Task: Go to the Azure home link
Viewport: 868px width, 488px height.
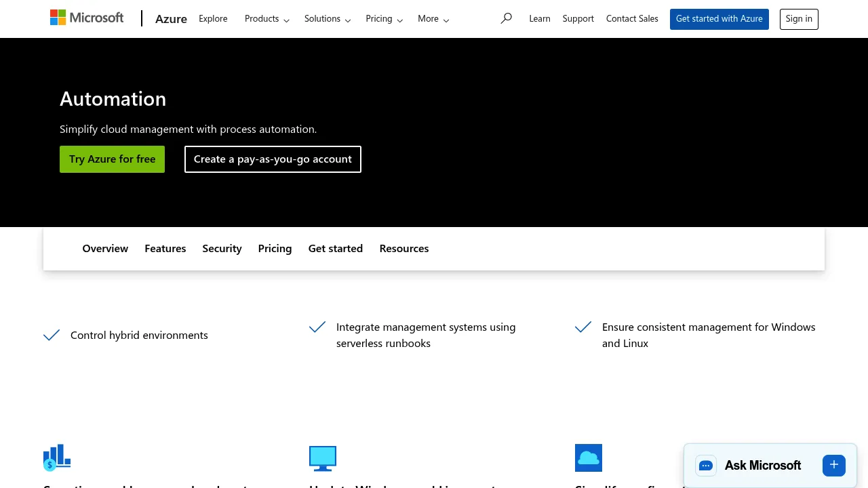Action: click(171, 19)
